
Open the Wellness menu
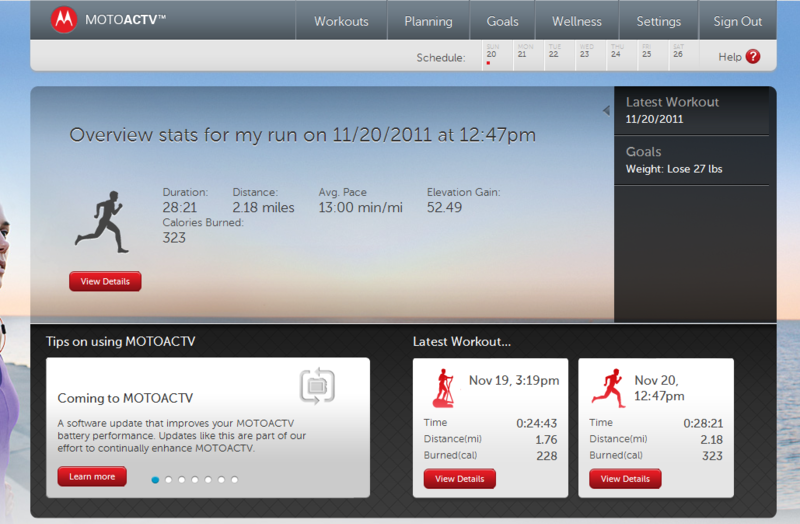tap(577, 21)
